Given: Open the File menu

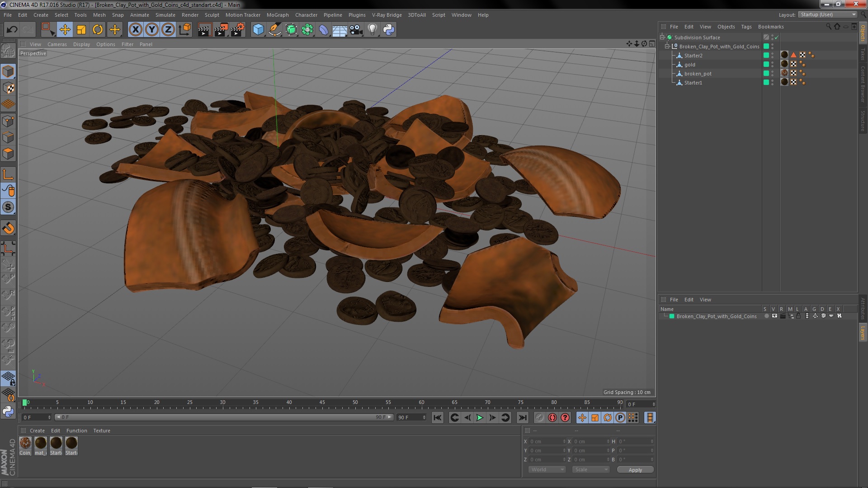Looking at the screenshot, I should click(8, 15).
